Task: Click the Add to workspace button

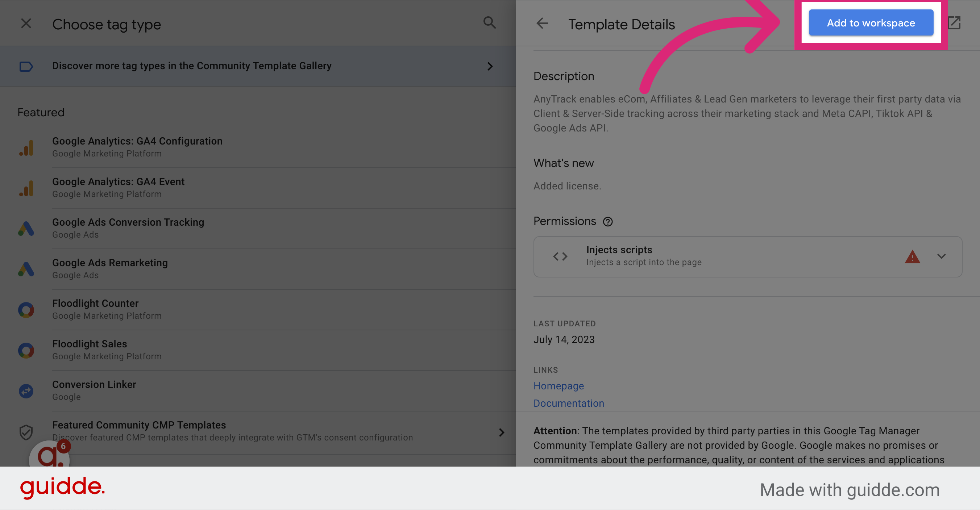Action: [871, 23]
